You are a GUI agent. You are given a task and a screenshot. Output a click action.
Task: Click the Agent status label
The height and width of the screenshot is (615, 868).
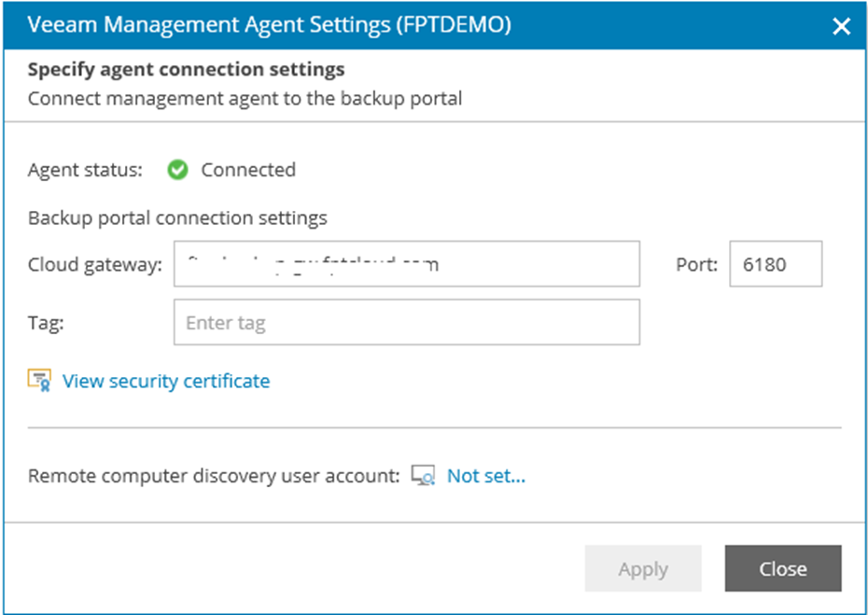point(85,170)
